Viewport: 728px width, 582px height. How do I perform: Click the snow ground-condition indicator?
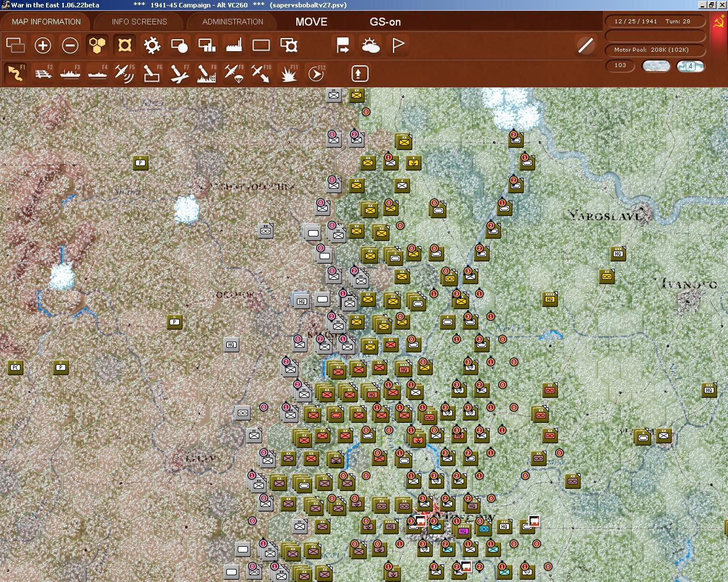coord(656,66)
